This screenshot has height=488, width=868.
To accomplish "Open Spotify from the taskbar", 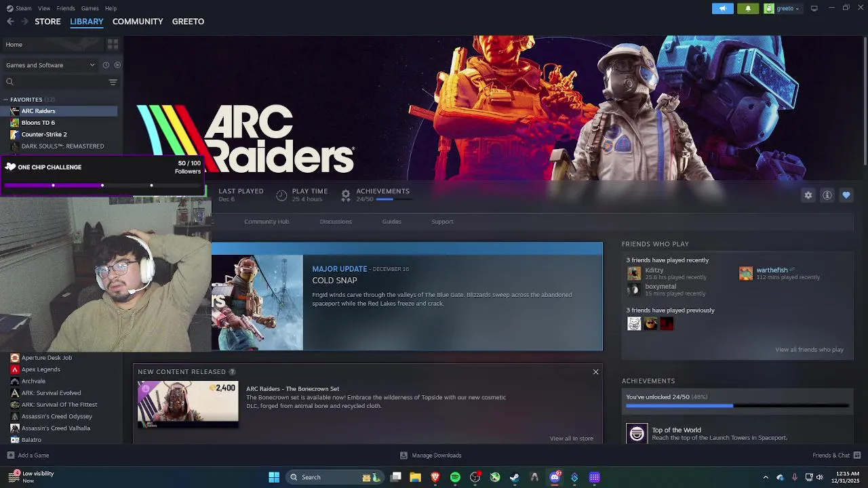I will click(x=455, y=477).
